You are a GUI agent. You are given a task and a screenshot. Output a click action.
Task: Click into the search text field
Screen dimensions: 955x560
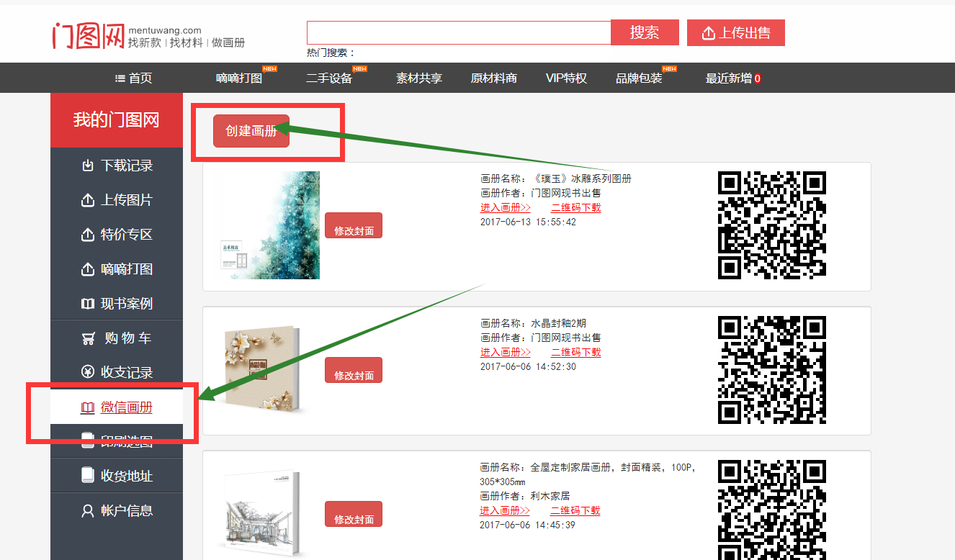click(x=459, y=33)
